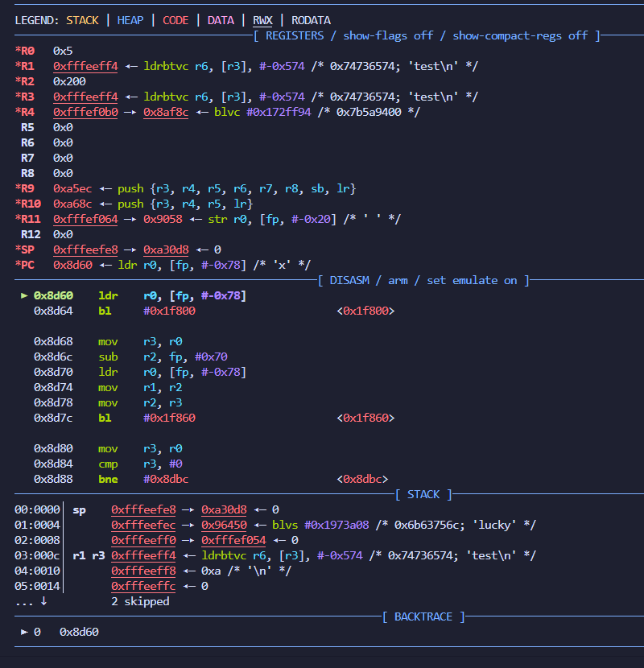Click stack pointer value 0xa30d8 in STACK
644x668 pixels.
pyautogui.click(x=224, y=510)
